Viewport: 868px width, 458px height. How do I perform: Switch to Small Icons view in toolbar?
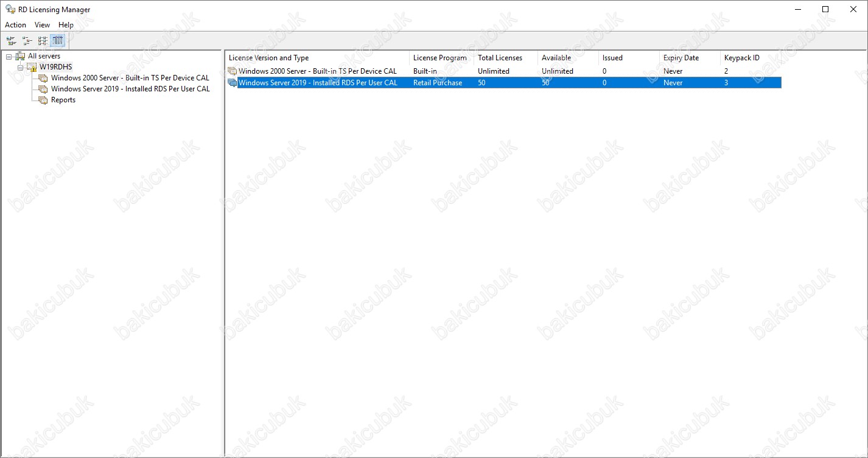point(27,41)
